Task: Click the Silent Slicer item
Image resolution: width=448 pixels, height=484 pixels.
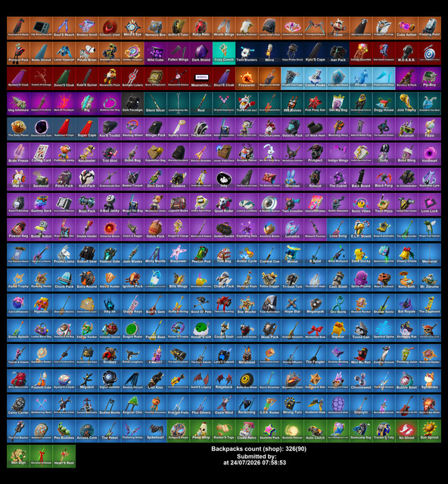Action: click(x=155, y=104)
